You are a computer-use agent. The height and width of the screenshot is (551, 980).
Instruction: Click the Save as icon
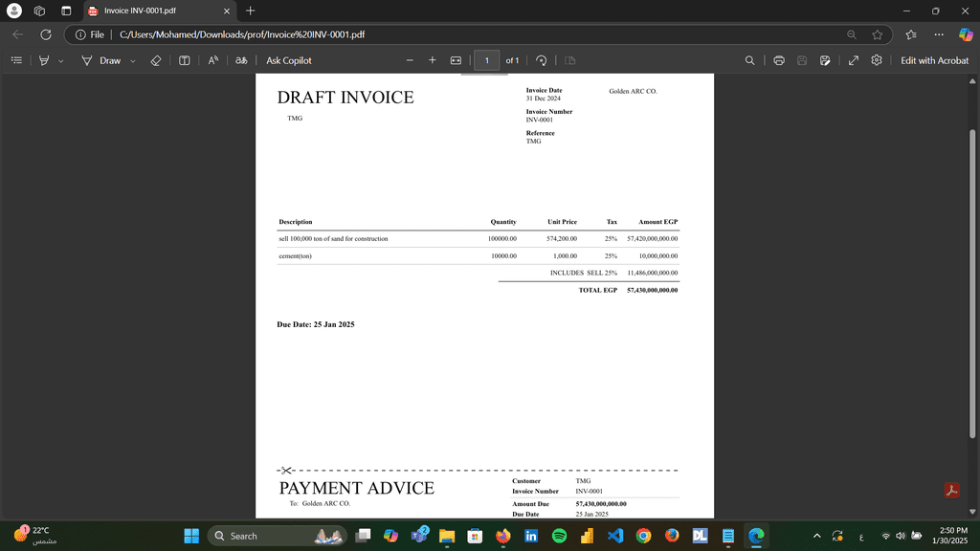point(825,60)
